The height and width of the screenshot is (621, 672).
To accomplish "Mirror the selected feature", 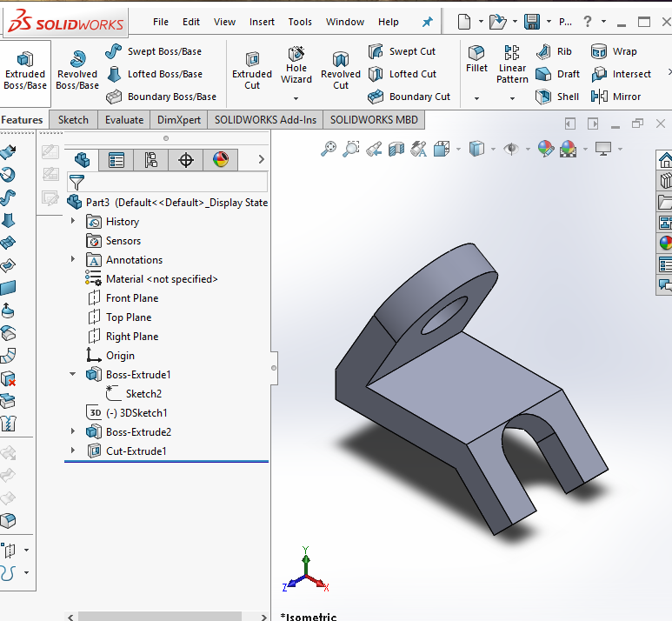I will (x=615, y=97).
